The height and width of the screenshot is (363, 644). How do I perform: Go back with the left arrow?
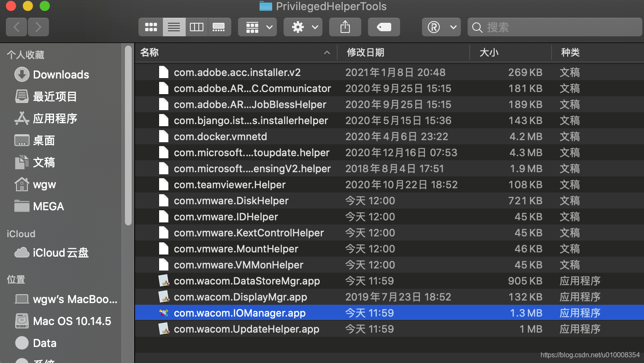(x=17, y=27)
